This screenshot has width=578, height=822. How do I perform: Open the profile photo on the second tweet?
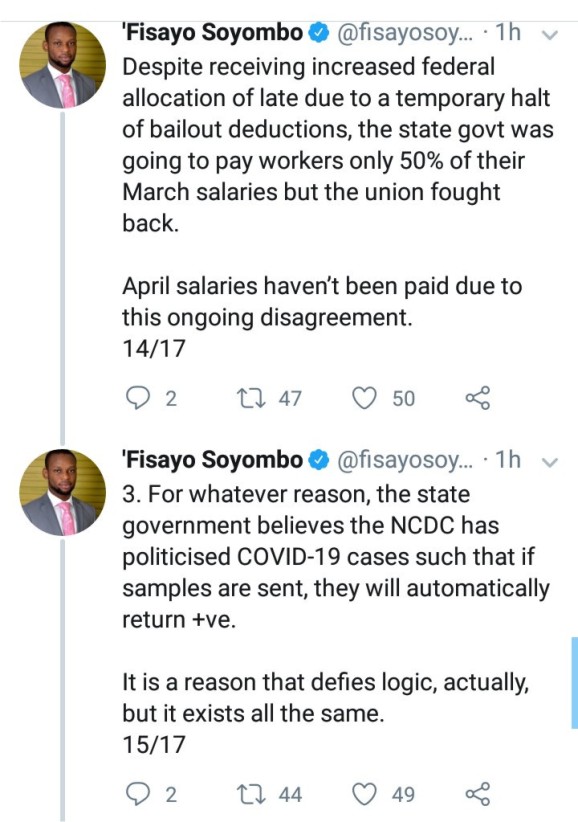point(62,492)
